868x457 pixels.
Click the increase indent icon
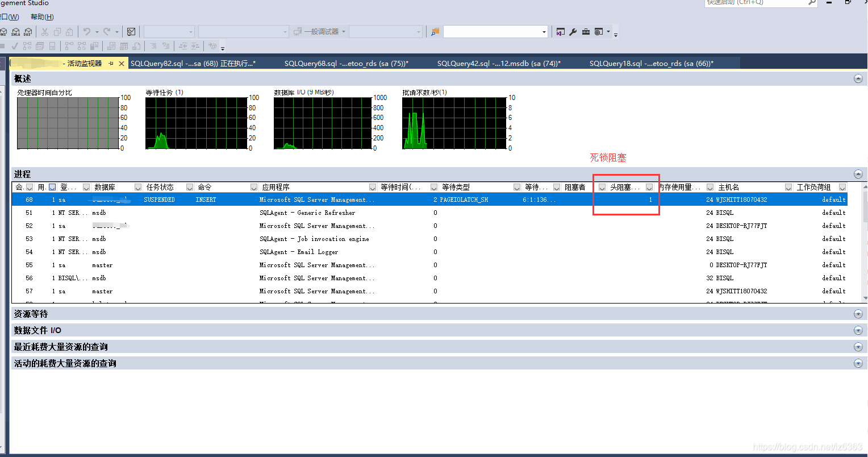195,46
